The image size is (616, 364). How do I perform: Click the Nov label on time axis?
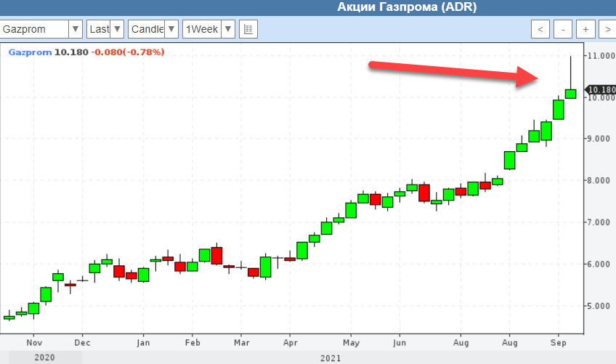click(34, 341)
